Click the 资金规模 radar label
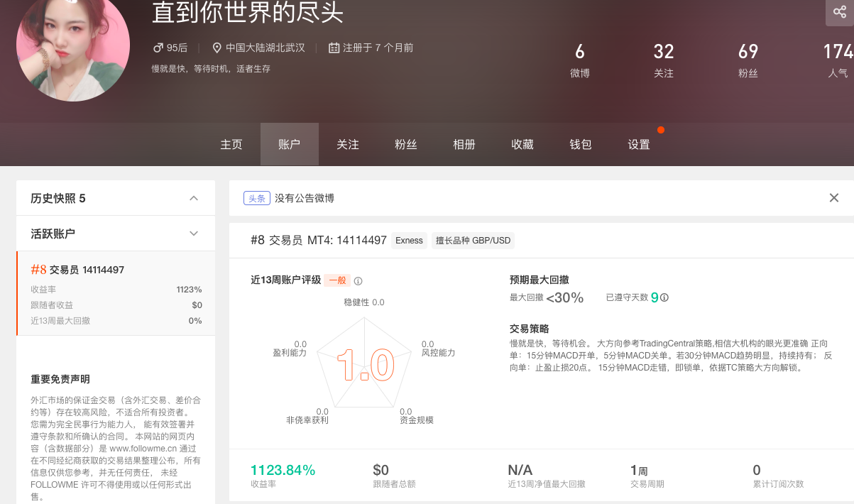854x504 pixels. 416,420
